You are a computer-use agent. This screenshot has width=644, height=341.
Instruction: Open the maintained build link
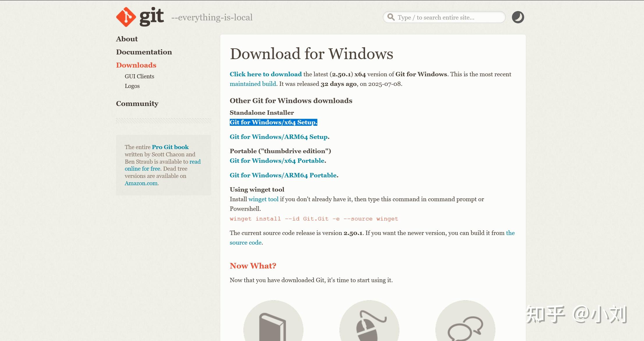(x=252, y=84)
